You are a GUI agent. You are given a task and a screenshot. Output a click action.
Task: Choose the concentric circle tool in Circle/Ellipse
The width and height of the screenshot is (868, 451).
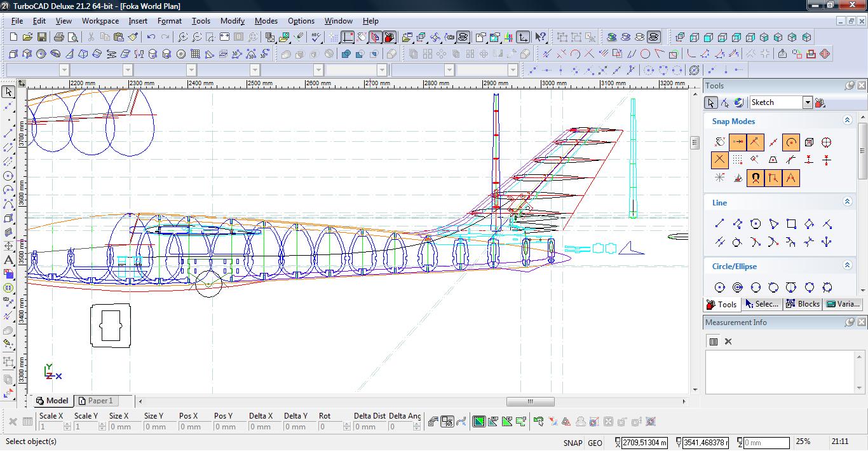pos(737,288)
